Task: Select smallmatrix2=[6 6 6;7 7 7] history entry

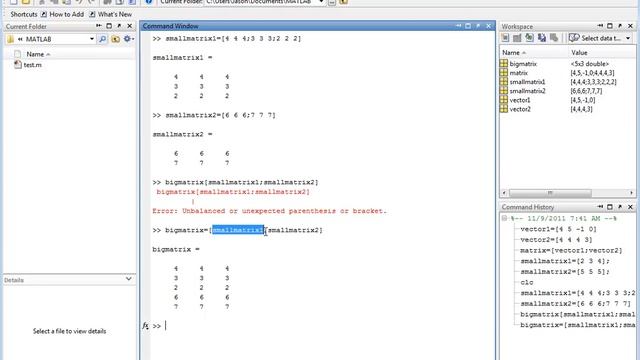Action: tap(575, 303)
